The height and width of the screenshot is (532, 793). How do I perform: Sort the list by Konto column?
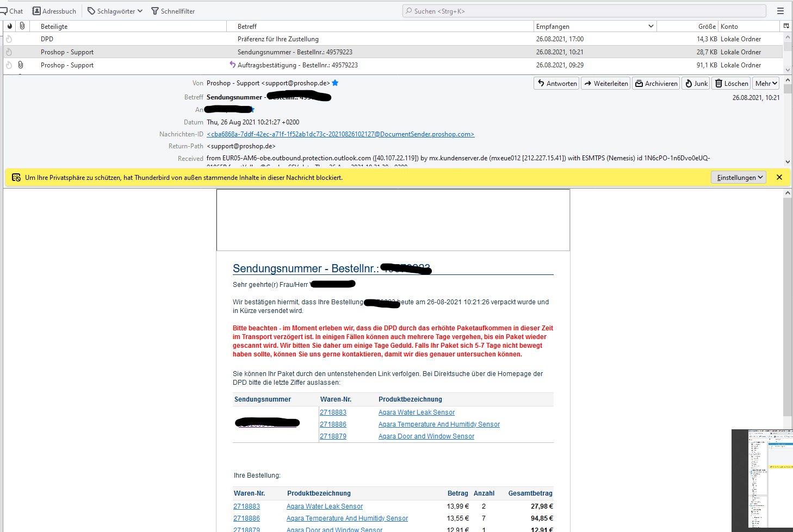click(749, 26)
